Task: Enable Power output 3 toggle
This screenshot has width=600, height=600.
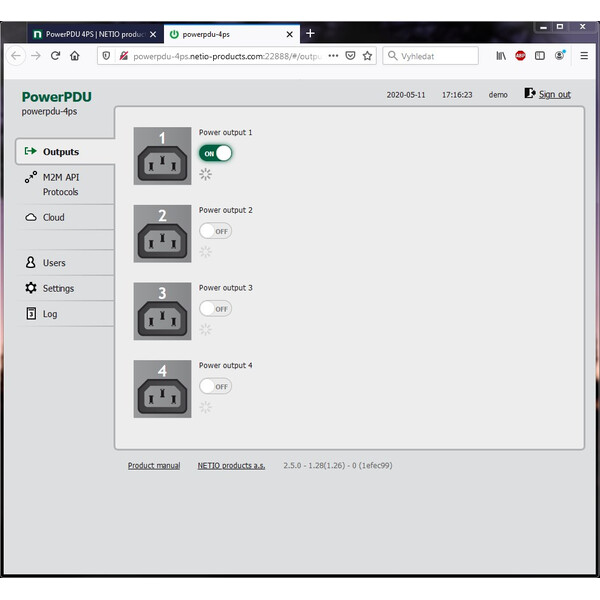Action: coord(215,309)
